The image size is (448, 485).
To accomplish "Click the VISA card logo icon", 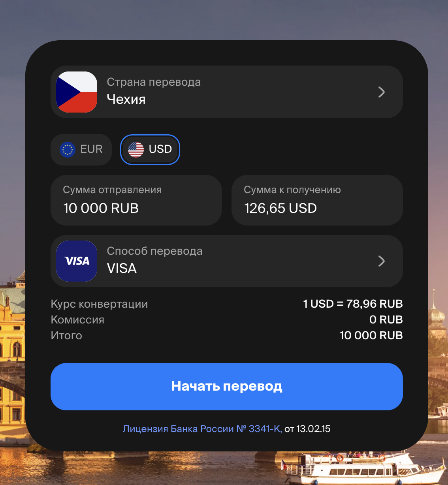I will tap(77, 261).
